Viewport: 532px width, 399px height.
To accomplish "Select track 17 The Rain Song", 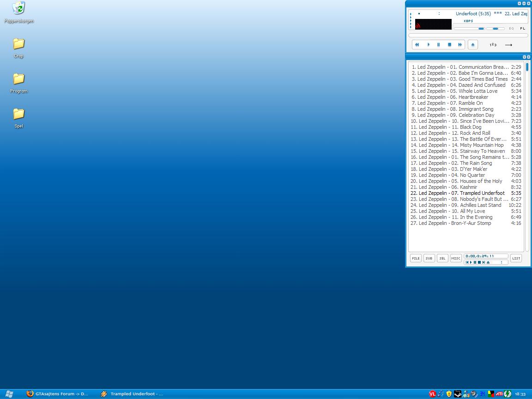I will [466, 163].
